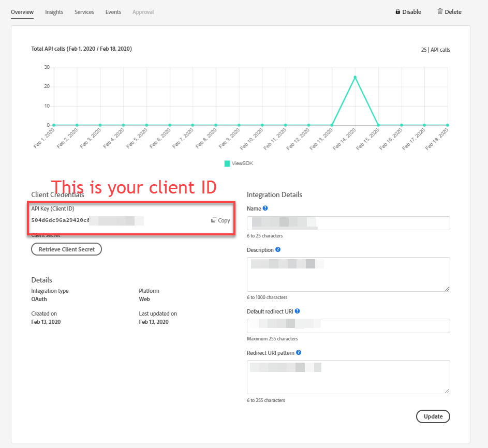Click the Integration Details heading
The width and height of the screenshot is (488, 448).
point(274,195)
